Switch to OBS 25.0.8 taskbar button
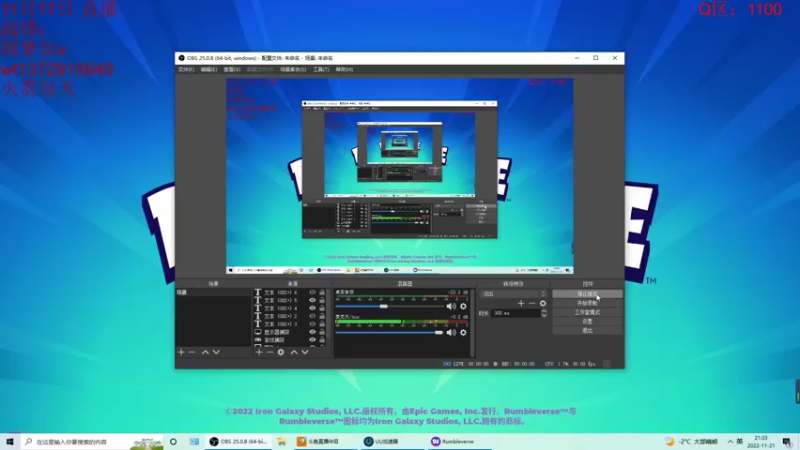This screenshot has width=800, height=450. (x=239, y=441)
